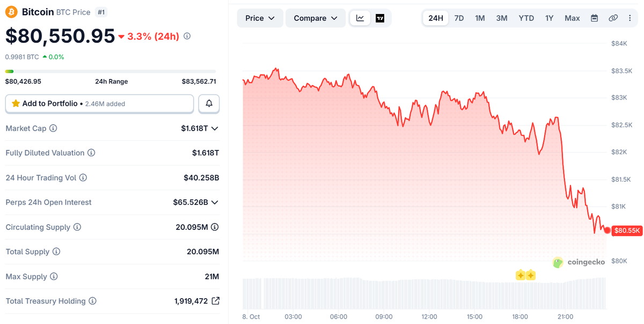The image size is (644, 324).
Task: Click the Bitcoin logo icon
Action: coord(11,11)
